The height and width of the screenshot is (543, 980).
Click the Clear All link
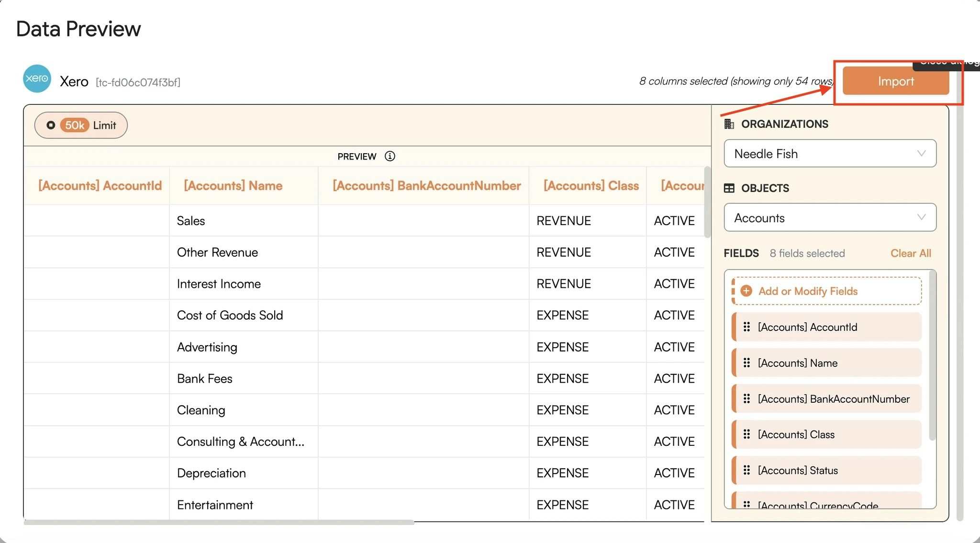pyautogui.click(x=910, y=253)
